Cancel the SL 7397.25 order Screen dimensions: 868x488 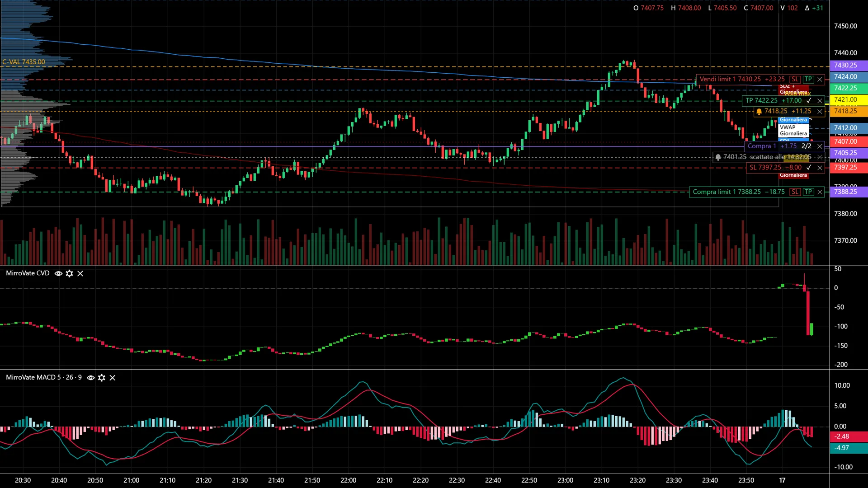(x=820, y=168)
